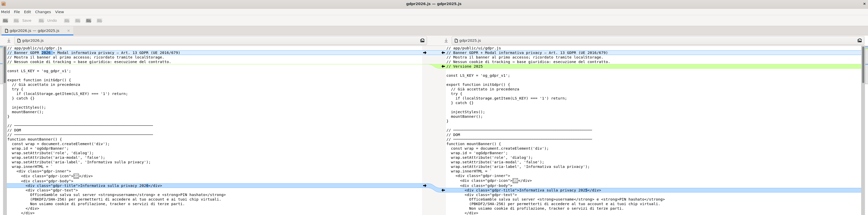
Task: Click 'Informativa sulla privacy 2026' title line
Action: click(x=94, y=186)
